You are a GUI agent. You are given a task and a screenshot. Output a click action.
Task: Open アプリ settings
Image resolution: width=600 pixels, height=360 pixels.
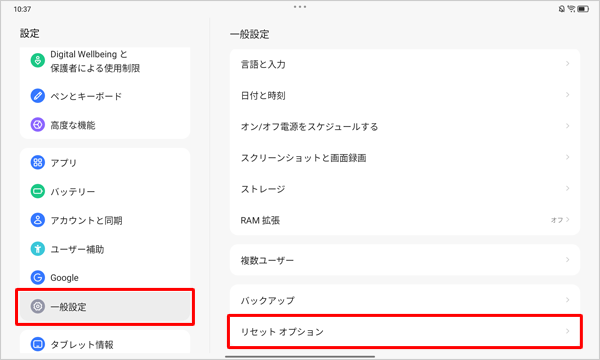click(105, 163)
